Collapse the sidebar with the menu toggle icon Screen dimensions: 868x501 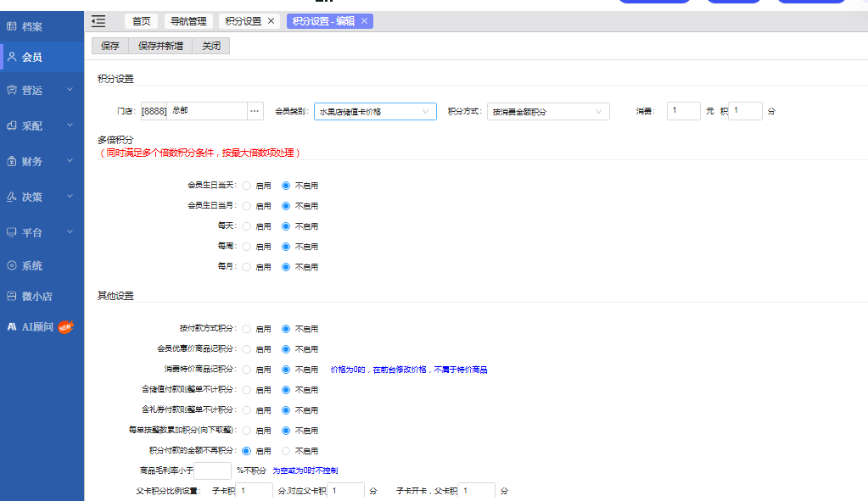tap(98, 21)
